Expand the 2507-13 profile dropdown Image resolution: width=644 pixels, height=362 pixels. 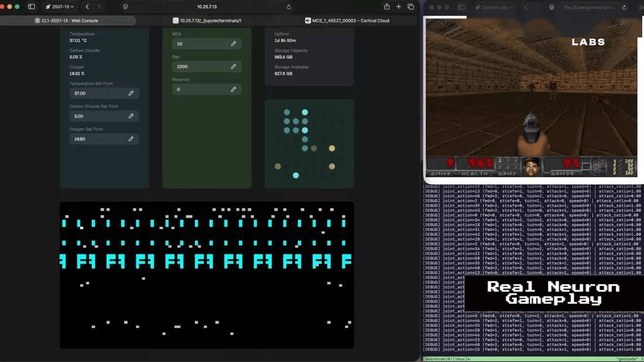click(x=60, y=6)
